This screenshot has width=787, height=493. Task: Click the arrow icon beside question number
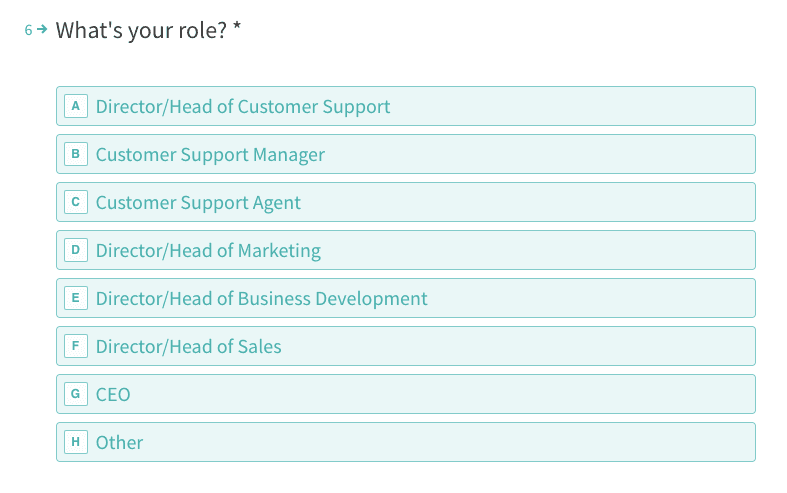click(42, 29)
